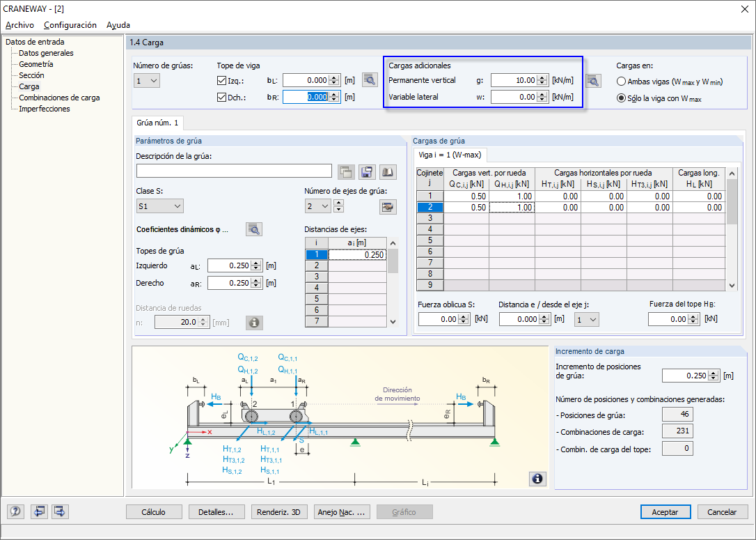Open the Ayuda menu
Viewport: 756px width, 540px height.
pyautogui.click(x=118, y=25)
